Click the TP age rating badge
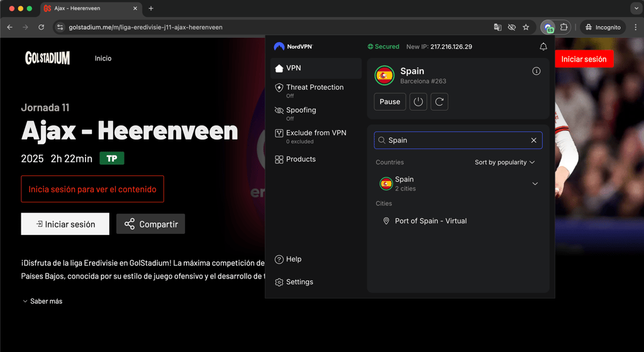 coord(112,158)
